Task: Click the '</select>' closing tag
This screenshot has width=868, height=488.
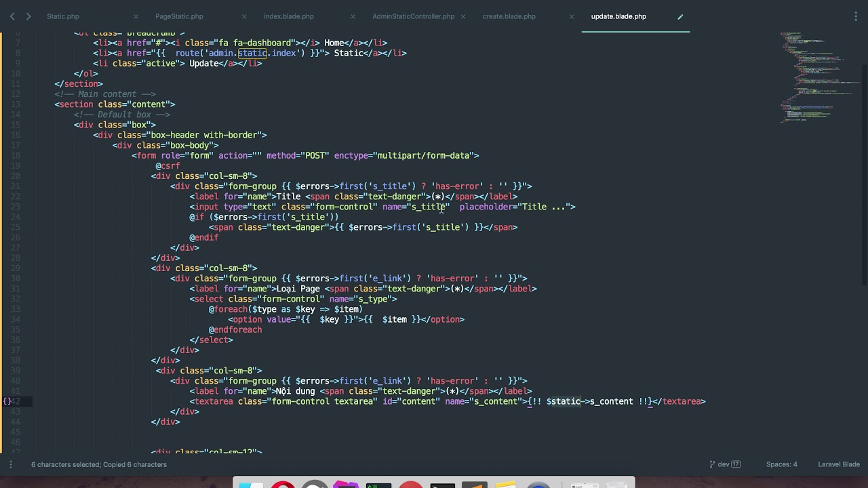Action: coord(212,340)
